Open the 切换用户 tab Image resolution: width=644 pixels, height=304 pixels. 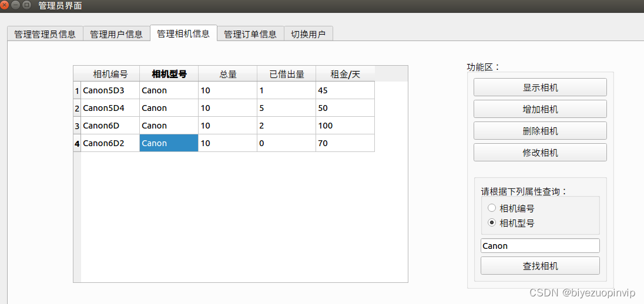point(308,33)
